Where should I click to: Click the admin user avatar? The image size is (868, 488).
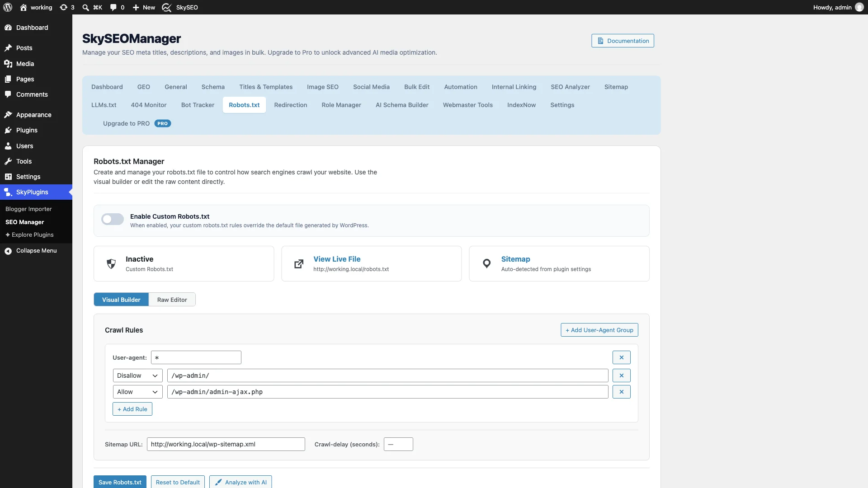[x=859, y=7]
